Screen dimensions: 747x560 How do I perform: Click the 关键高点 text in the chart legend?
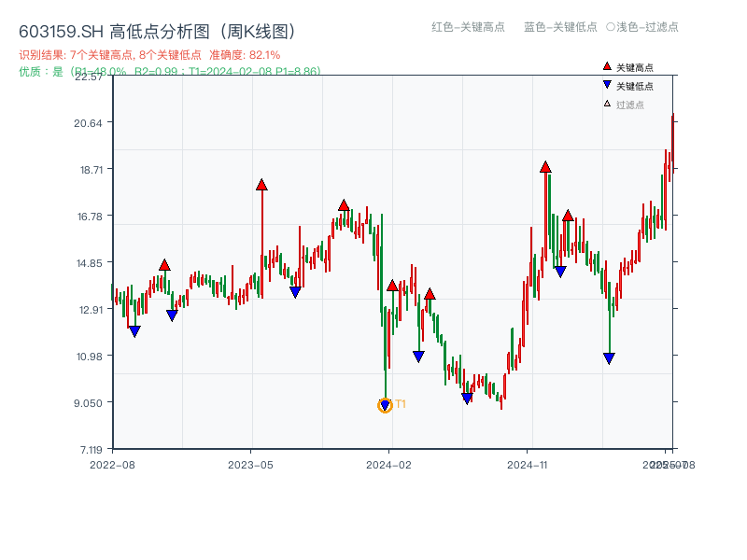pos(635,67)
